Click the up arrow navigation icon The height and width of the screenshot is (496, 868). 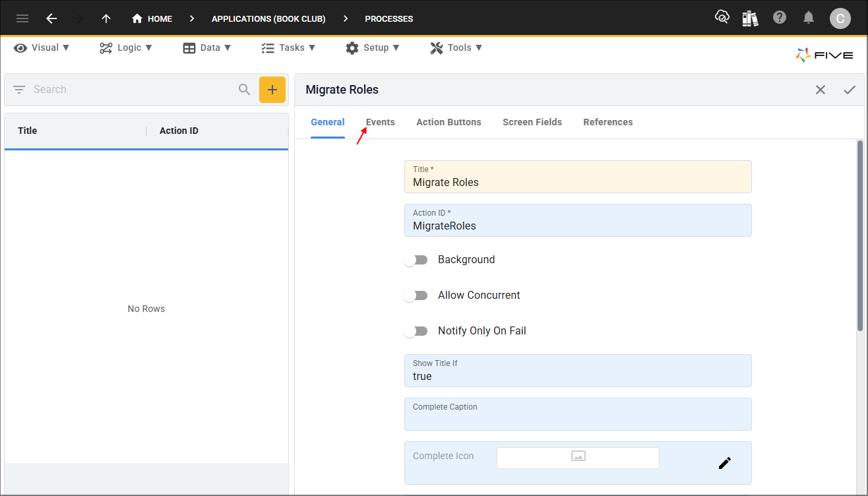pyautogui.click(x=106, y=18)
